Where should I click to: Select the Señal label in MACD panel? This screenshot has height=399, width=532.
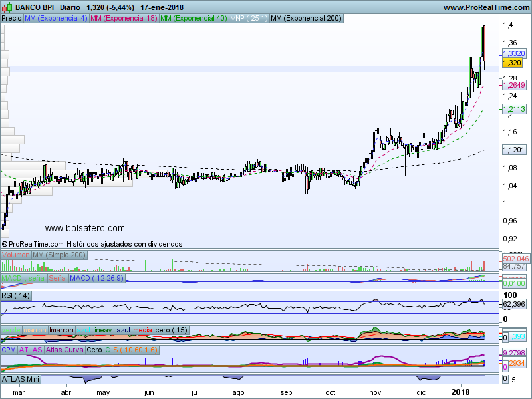pos(57,277)
